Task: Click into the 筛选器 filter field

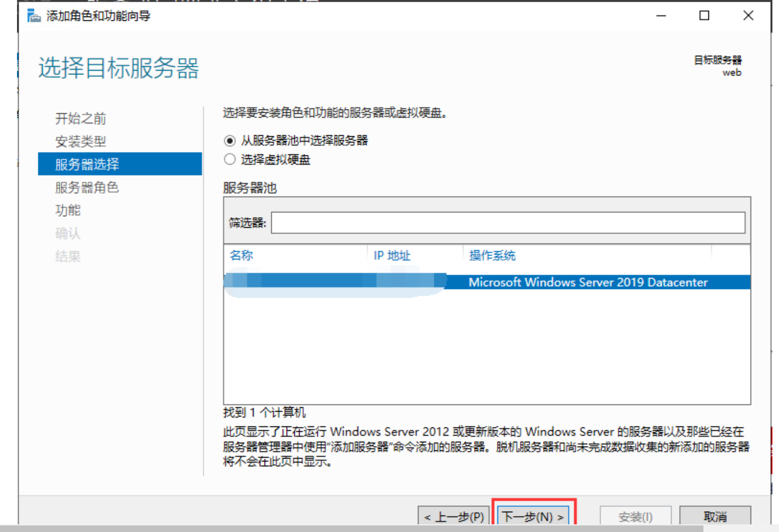Action: 507,222
